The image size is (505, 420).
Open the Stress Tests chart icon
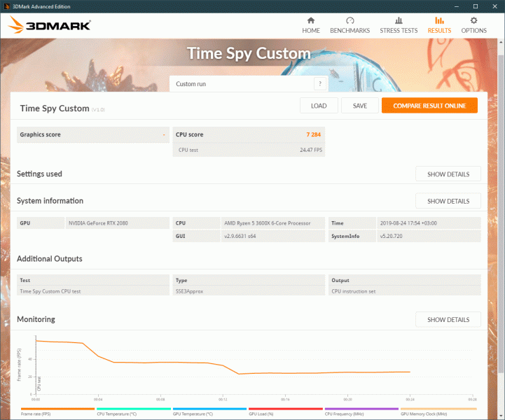(x=399, y=20)
